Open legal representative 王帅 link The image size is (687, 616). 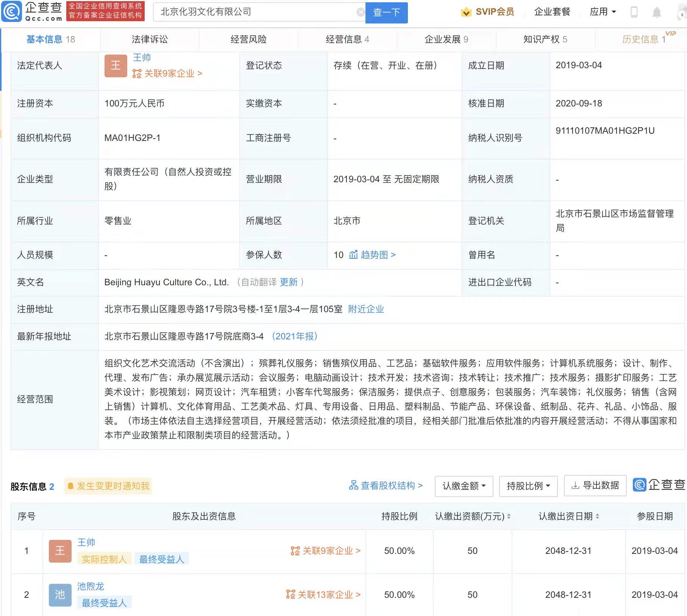(x=142, y=58)
